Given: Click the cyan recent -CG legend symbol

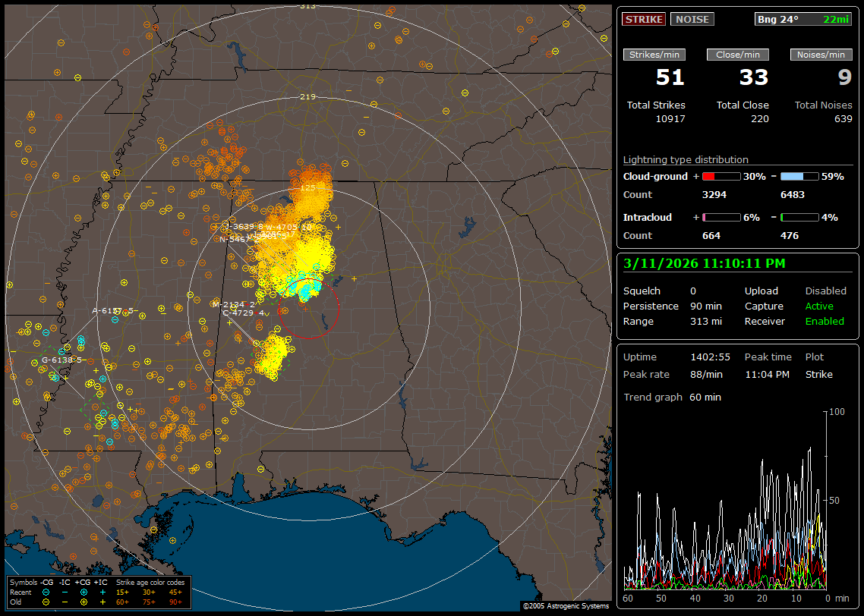Looking at the screenshot, I should click(x=46, y=592).
